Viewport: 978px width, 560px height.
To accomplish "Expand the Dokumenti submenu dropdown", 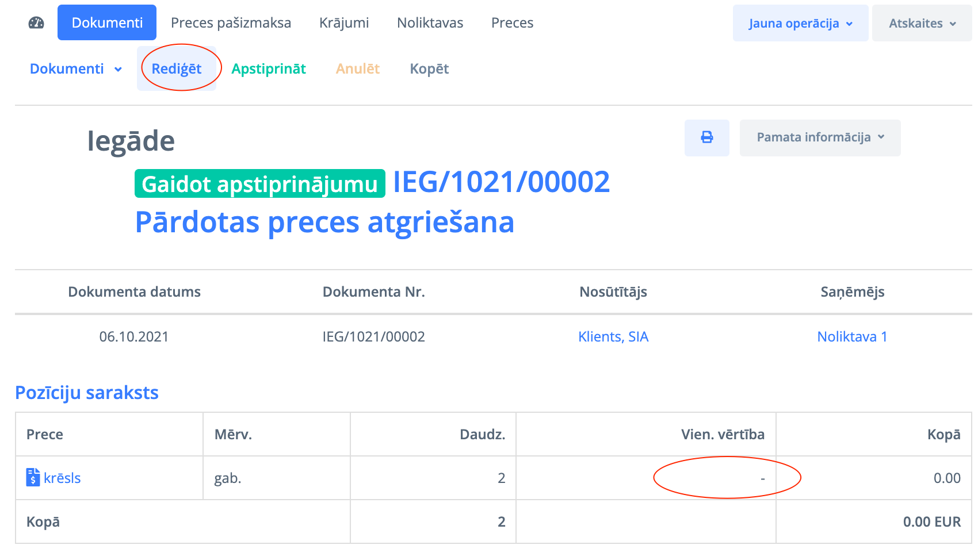I will 76,69.
